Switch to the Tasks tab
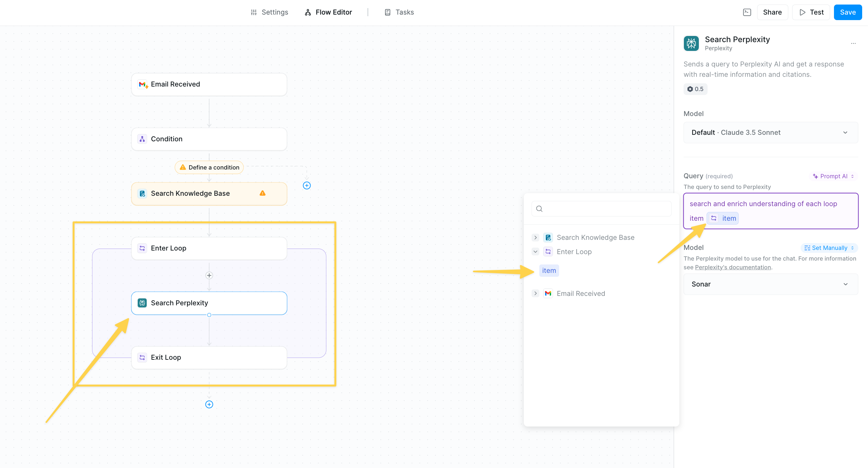 coord(399,12)
